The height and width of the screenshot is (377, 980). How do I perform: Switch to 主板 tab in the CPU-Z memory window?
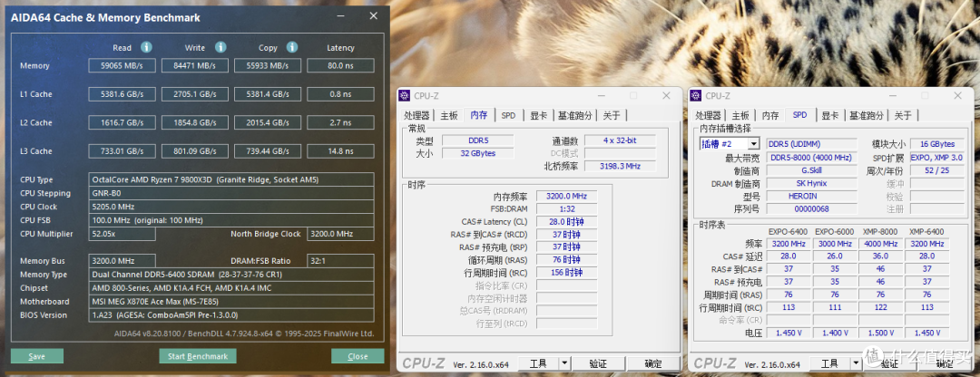tap(449, 115)
